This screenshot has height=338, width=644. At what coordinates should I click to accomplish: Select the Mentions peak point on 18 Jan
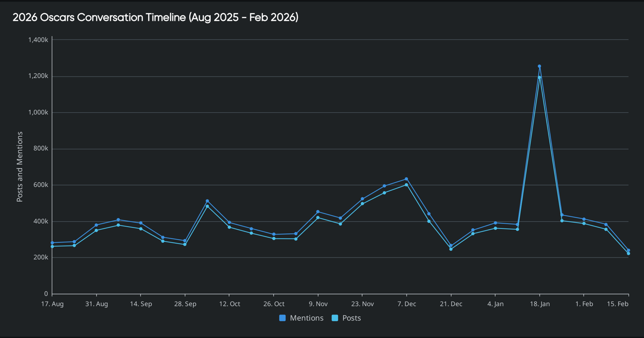[x=539, y=66]
